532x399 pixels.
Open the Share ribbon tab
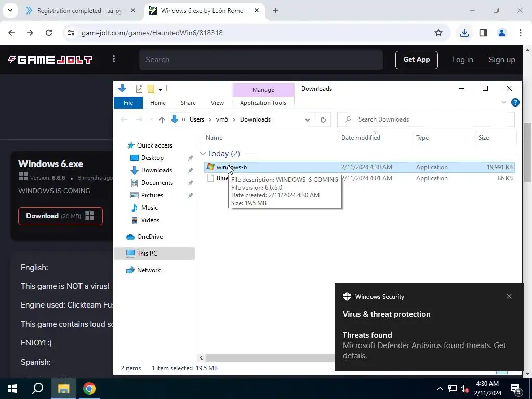tap(188, 103)
